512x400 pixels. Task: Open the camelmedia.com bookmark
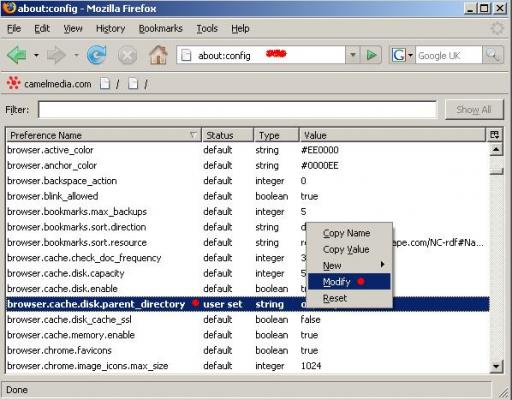pyautogui.click(x=49, y=84)
